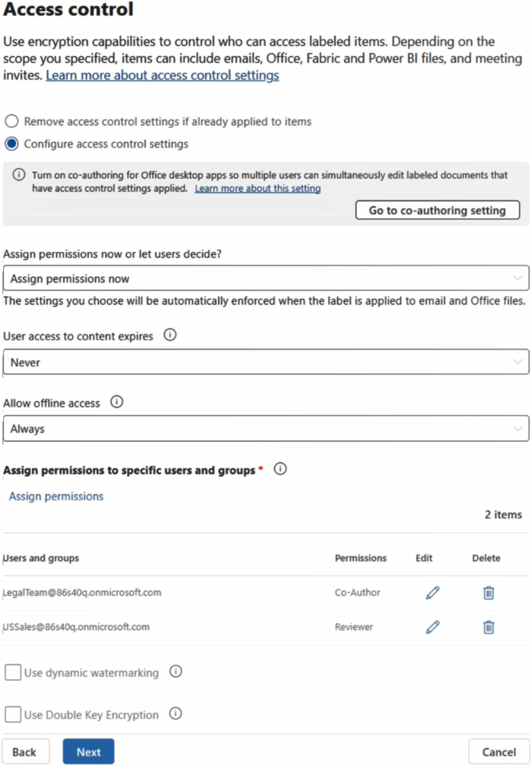This screenshot has width=532, height=766.
Task: Delete the LegalTeam permission entry
Action: tap(489, 593)
